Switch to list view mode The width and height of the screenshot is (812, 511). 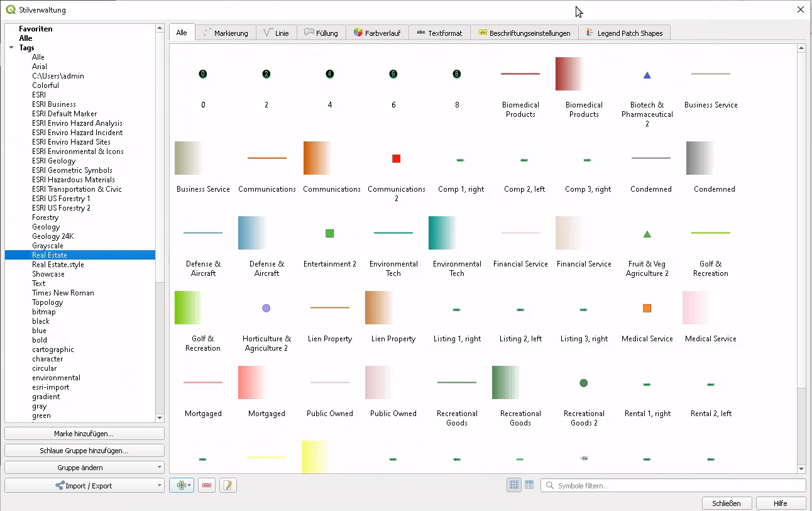tap(529, 485)
